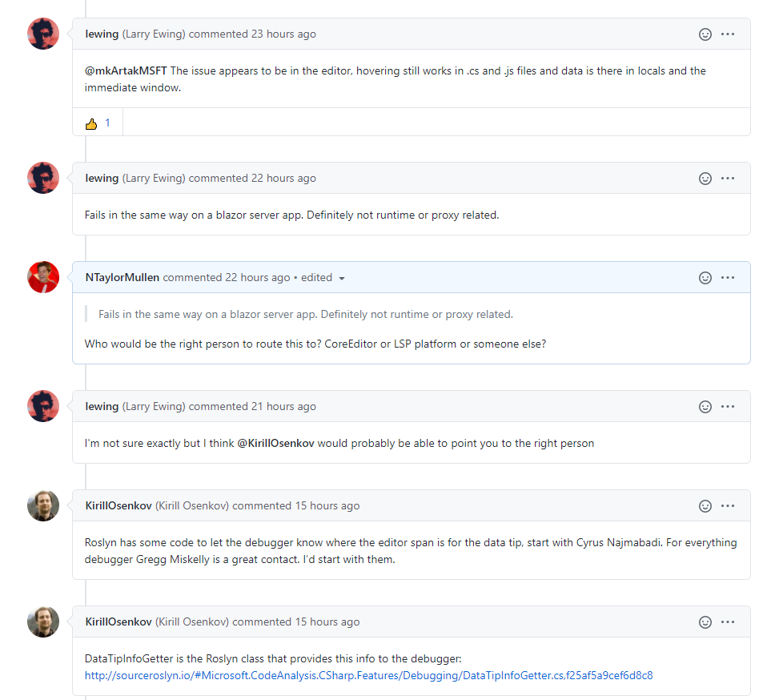Expand the edited history dropdown on NTaylorMullen's comment

[342, 277]
